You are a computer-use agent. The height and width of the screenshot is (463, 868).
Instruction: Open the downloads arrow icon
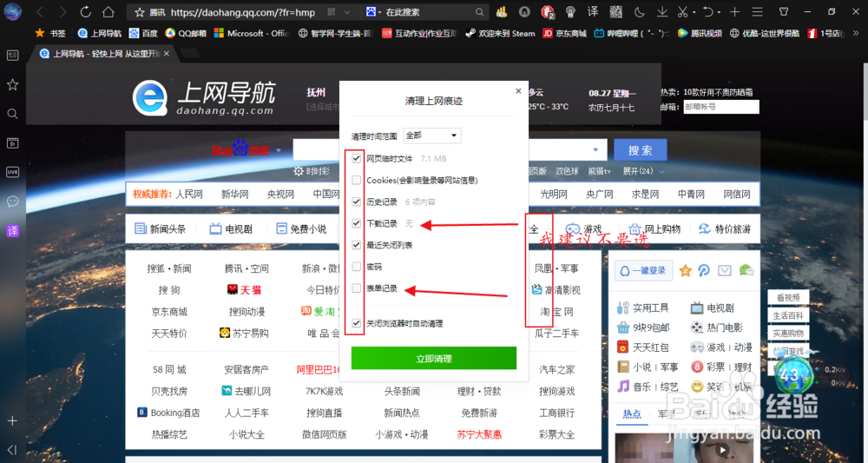tap(661, 11)
